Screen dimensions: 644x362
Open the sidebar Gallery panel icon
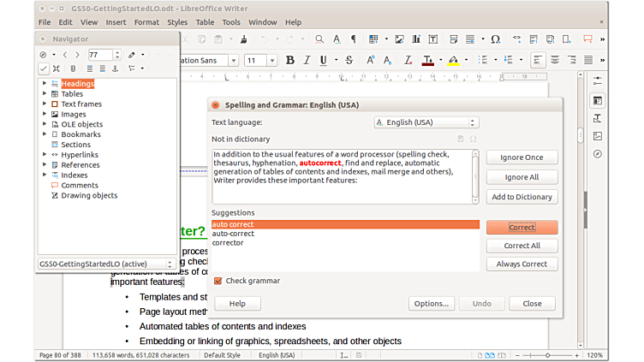pyautogui.click(x=597, y=136)
